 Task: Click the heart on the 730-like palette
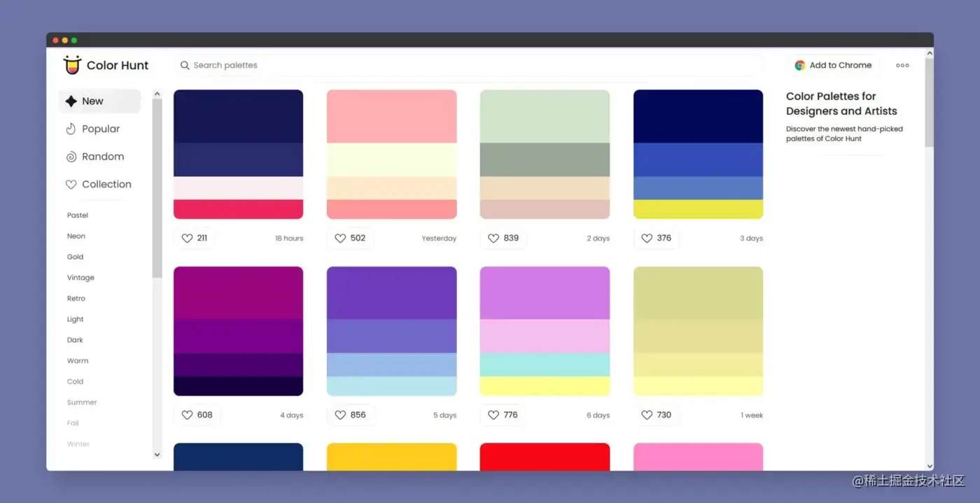tap(647, 415)
